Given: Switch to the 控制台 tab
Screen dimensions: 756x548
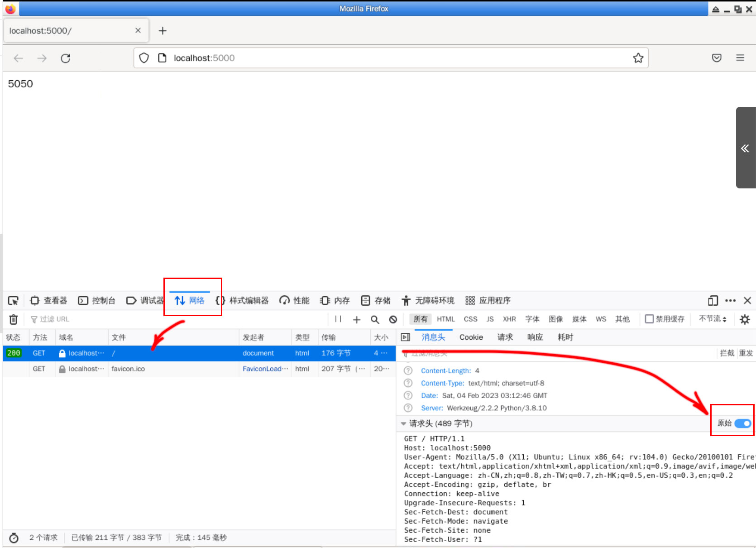Looking at the screenshot, I should click(x=96, y=301).
